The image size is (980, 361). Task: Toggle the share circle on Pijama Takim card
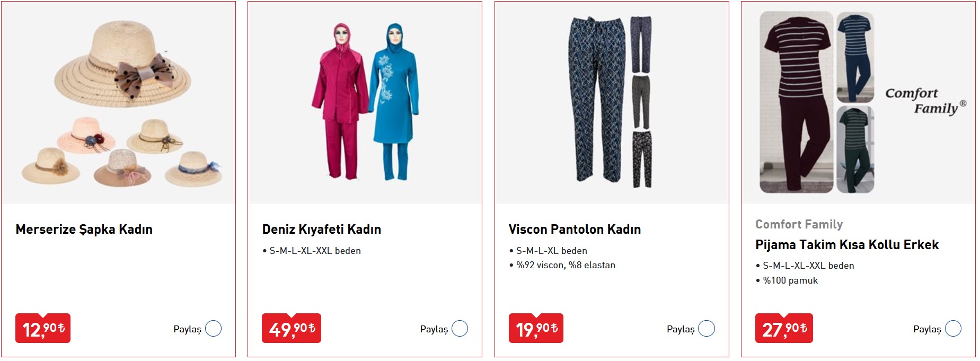(953, 329)
